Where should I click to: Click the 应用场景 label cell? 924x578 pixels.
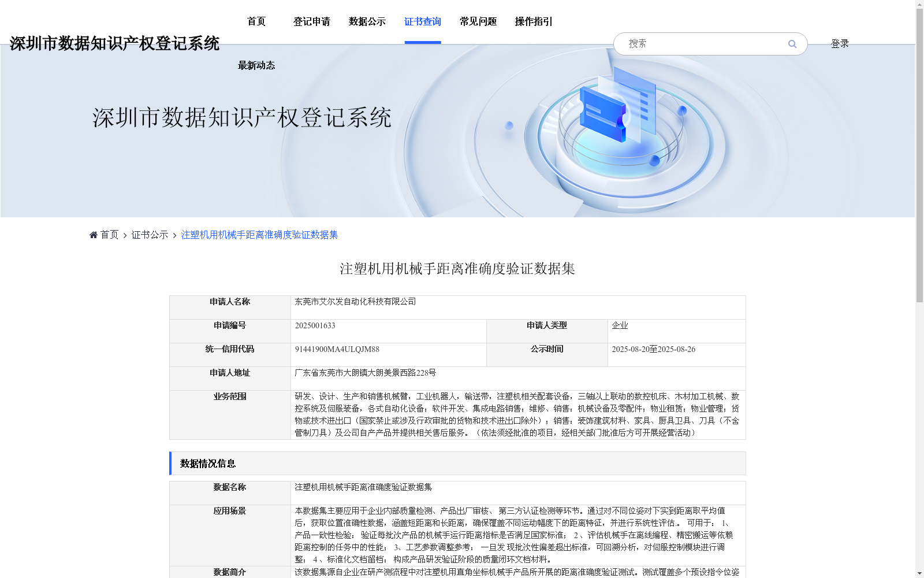[230, 535]
